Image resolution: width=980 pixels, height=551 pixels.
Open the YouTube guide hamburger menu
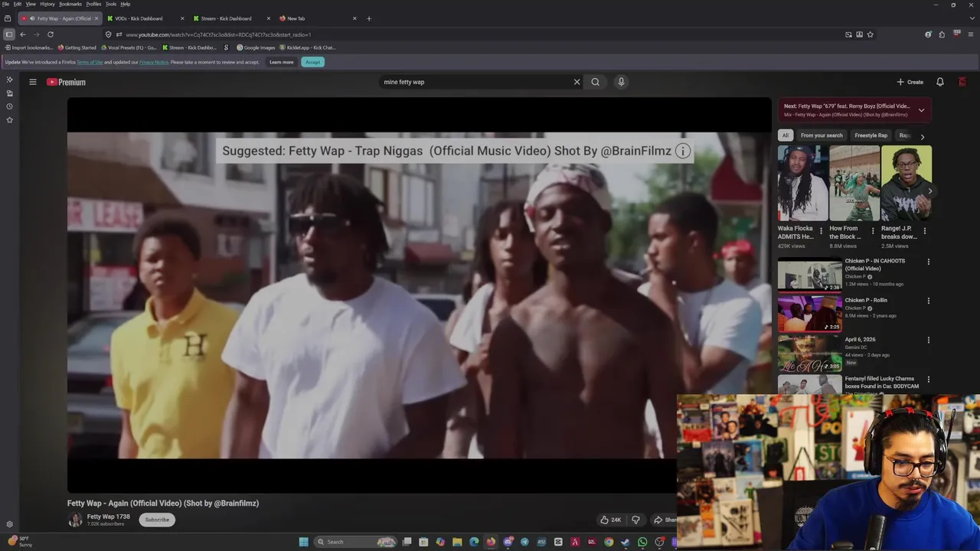point(32,82)
